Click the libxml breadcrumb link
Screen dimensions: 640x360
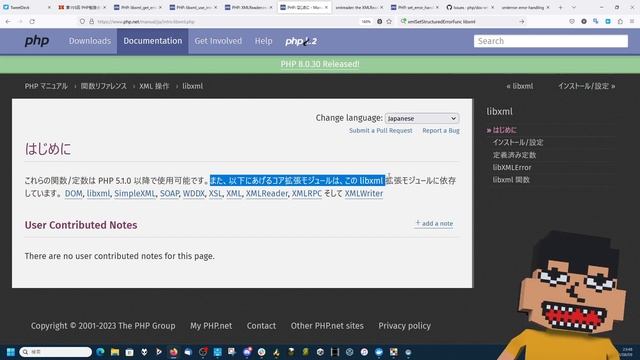coord(193,86)
